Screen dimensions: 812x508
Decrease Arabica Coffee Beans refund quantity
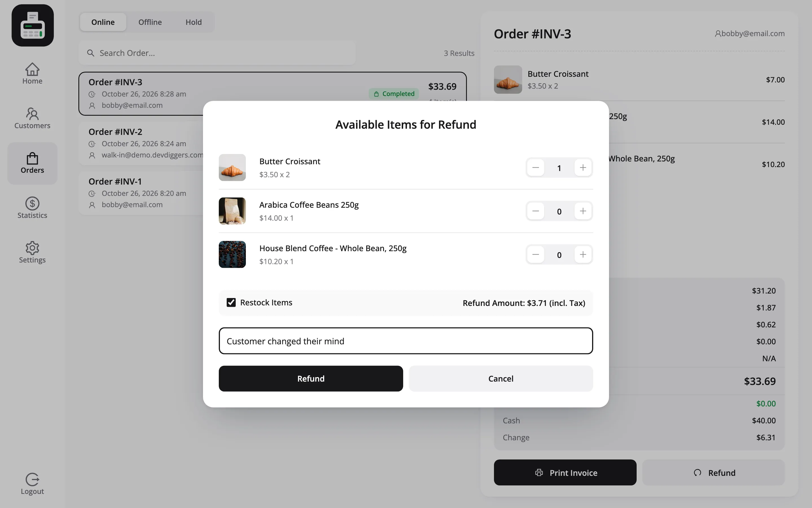click(x=535, y=211)
